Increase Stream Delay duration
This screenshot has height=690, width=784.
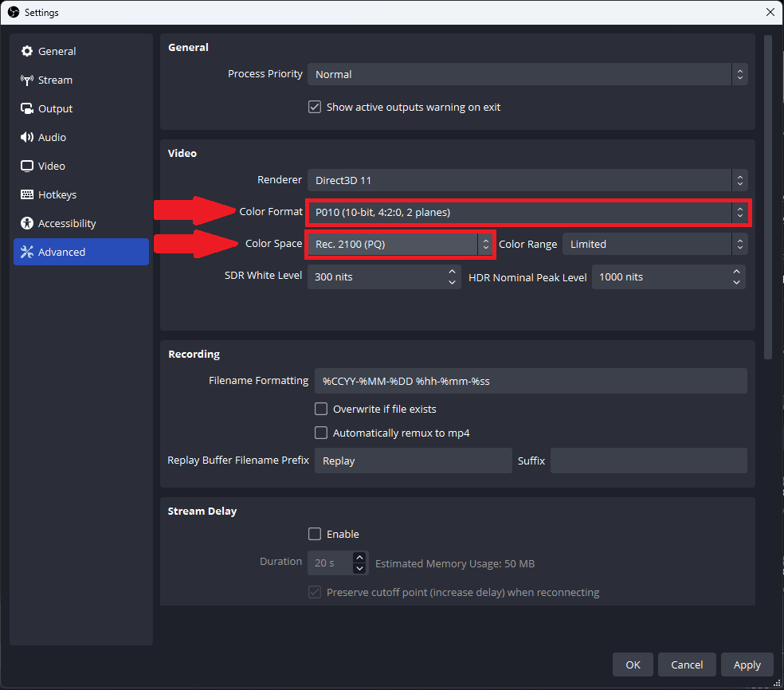tap(359, 558)
